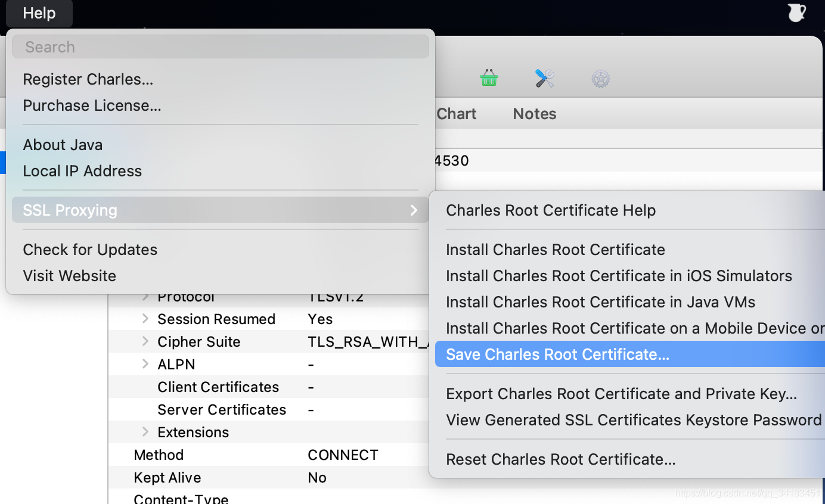Click the SSL Proxying submenu arrow
The image size is (825, 504).
point(414,210)
